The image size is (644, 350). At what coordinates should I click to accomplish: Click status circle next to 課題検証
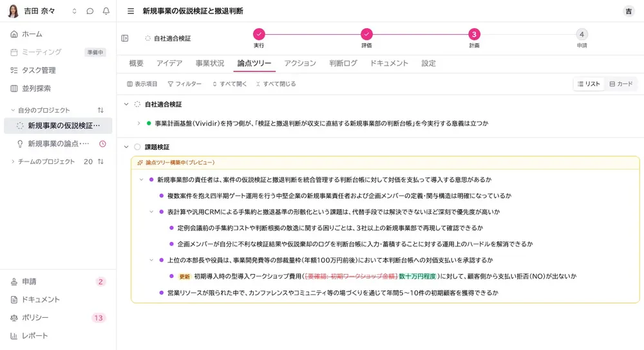[x=137, y=147]
